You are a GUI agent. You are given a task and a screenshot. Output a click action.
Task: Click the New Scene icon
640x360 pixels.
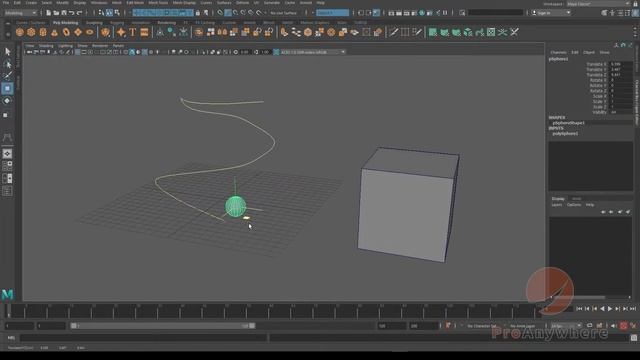click(x=49, y=13)
